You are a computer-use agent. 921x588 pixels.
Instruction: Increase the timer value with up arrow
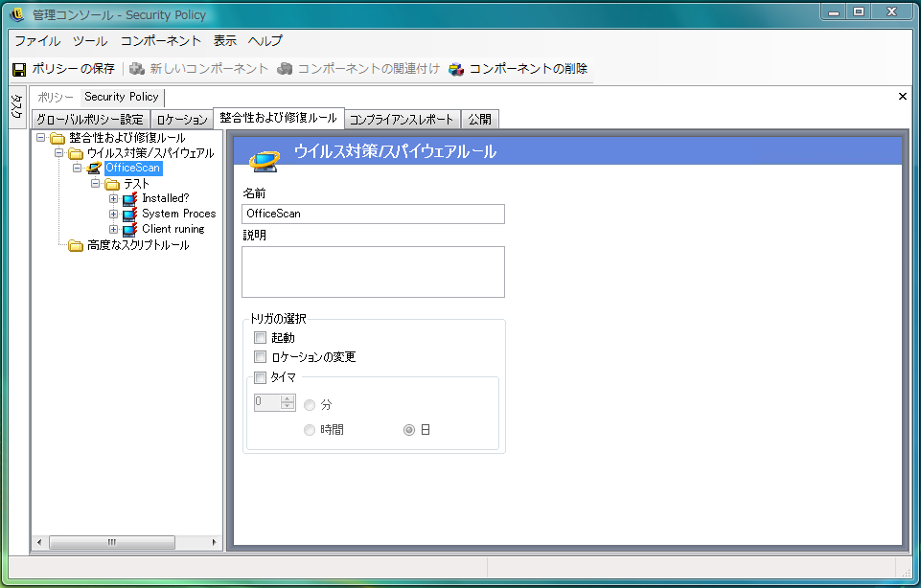288,398
